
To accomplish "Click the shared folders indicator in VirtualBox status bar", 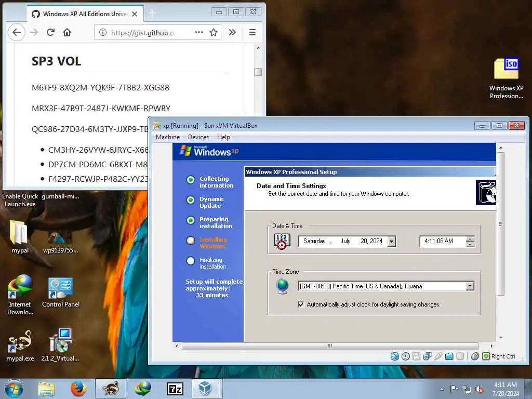I will [449, 356].
